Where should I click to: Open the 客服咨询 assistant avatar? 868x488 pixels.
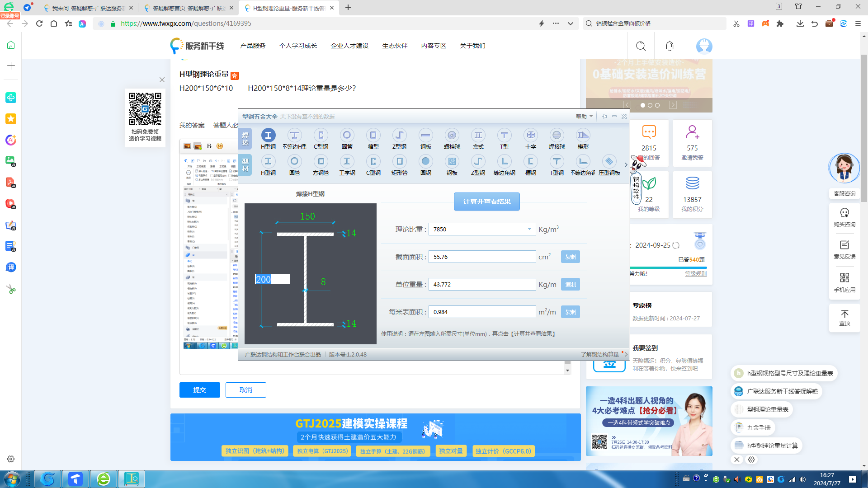click(844, 168)
